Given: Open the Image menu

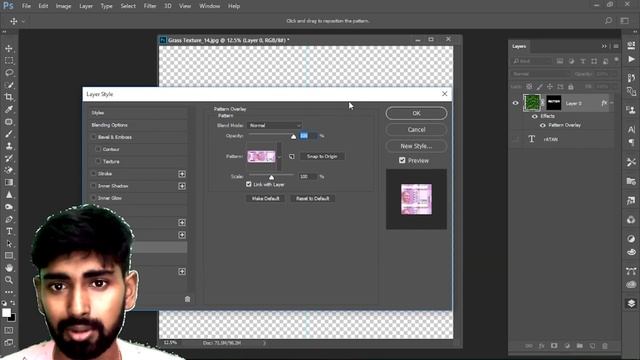Looking at the screenshot, I should 63,6.
